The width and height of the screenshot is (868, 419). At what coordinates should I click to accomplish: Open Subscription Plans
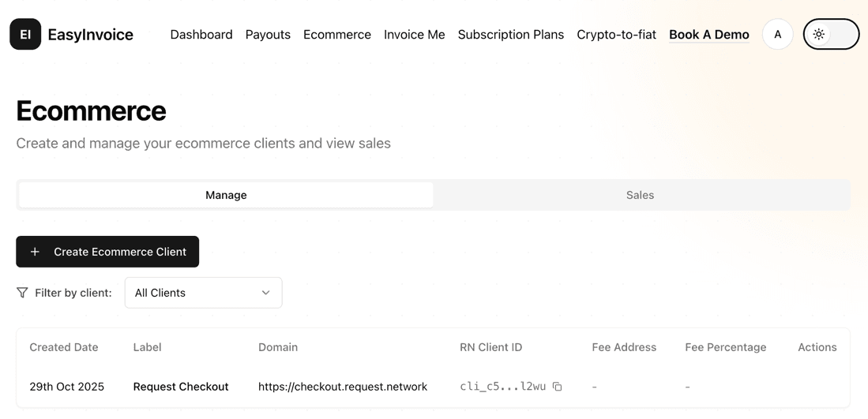coord(511,35)
